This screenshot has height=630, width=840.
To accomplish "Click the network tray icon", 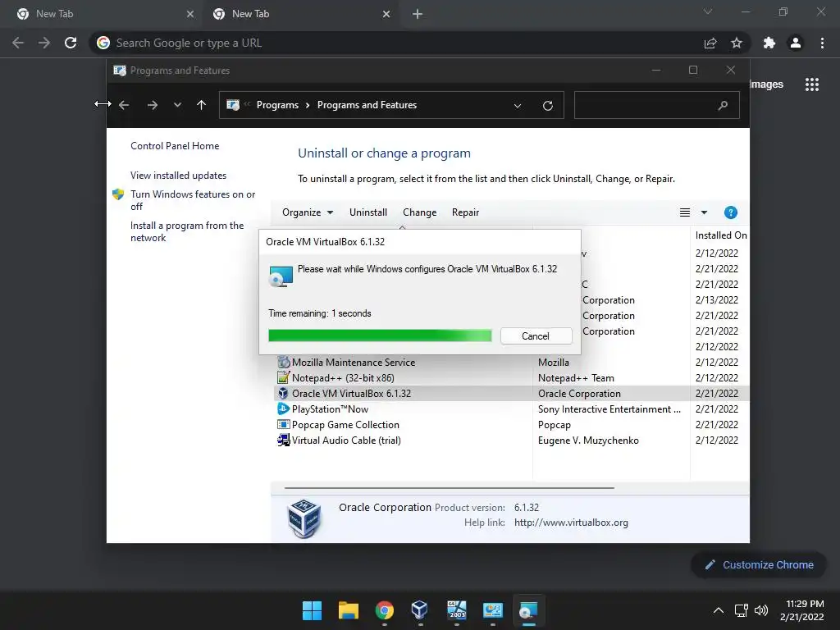I will [742, 610].
